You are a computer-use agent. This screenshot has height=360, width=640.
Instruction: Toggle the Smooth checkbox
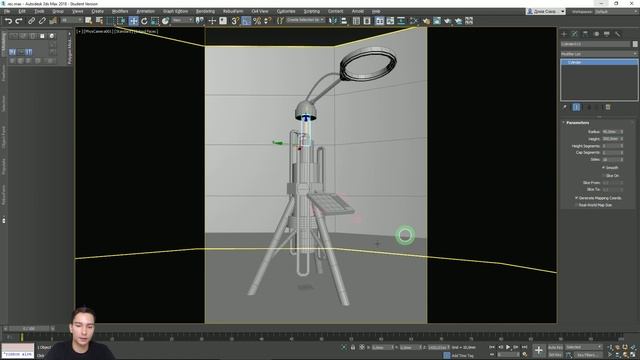(604, 168)
